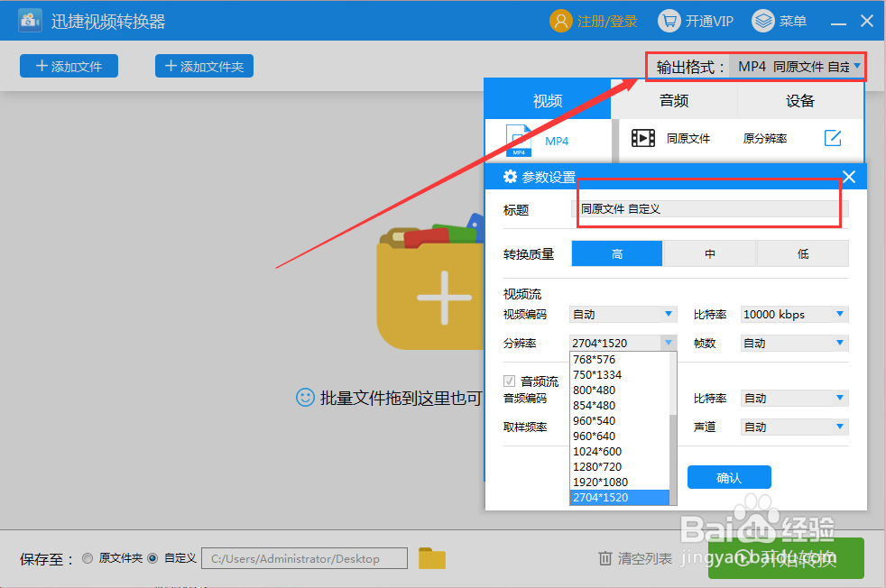Set conversion quality to 高
The image size is (886, 588).
617,253
